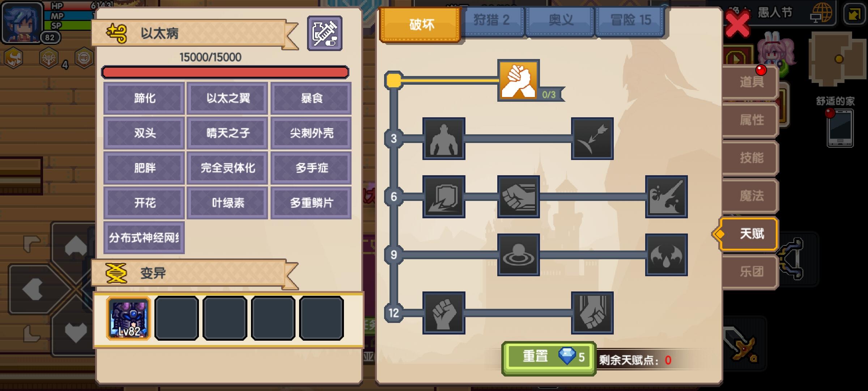Select the Lv82 character mutation slot

tap(128, 318)
